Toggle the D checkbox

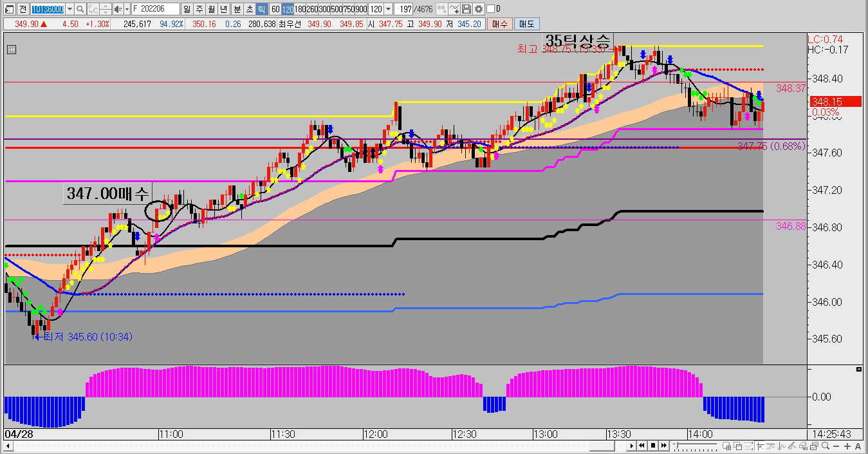[491, 9]
